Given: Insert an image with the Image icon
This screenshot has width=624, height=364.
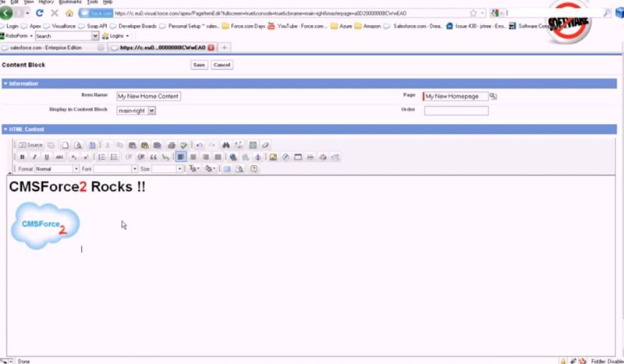Looking at the screenshot, I should (x=273, y=157).
